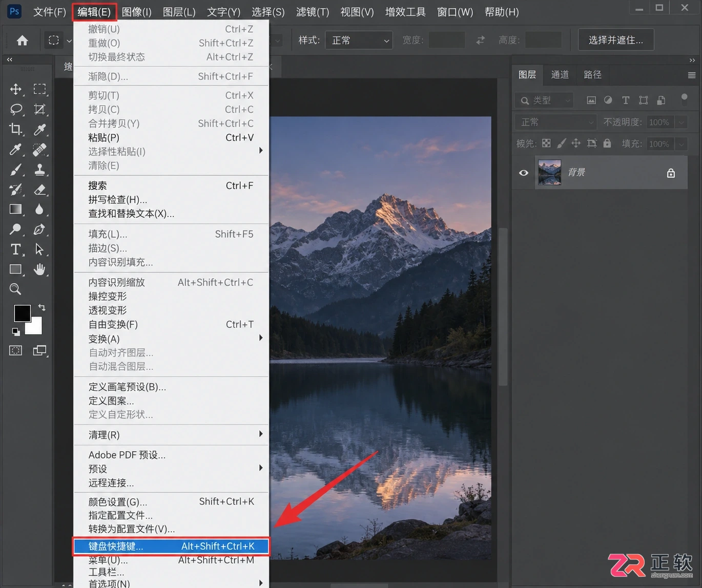702x588 pixels.
Task: Select the Pen tool
Action: tap(39, 229)
